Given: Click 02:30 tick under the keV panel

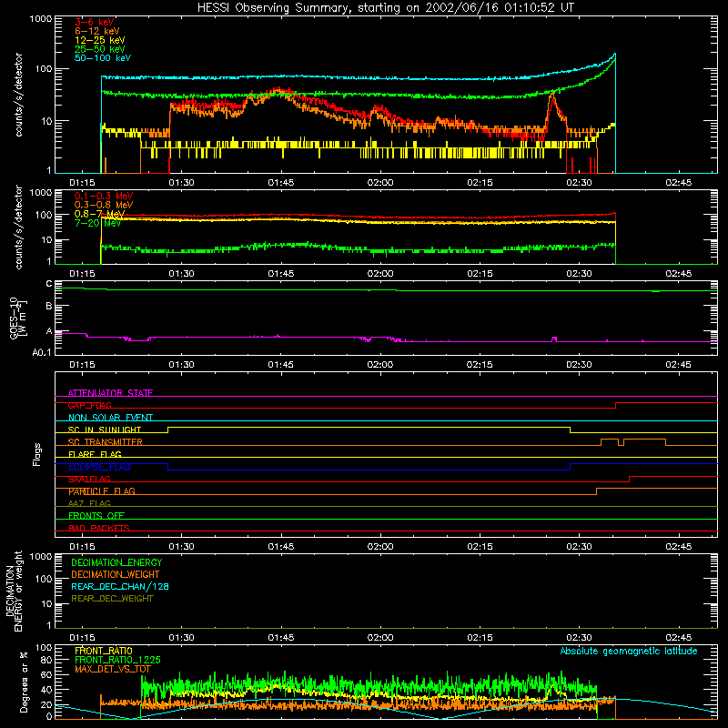Looking at the screenshot, I should [x=579, y=183].
